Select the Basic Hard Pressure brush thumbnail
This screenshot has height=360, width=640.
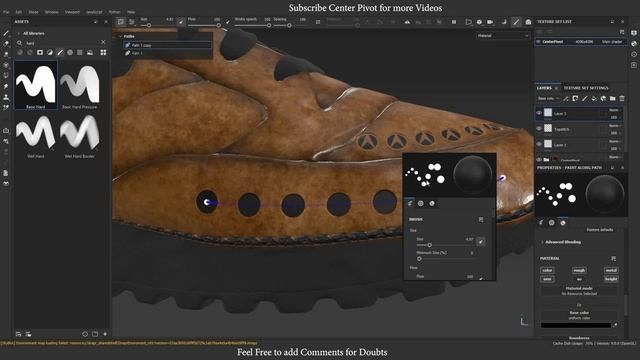pos(80,85)
